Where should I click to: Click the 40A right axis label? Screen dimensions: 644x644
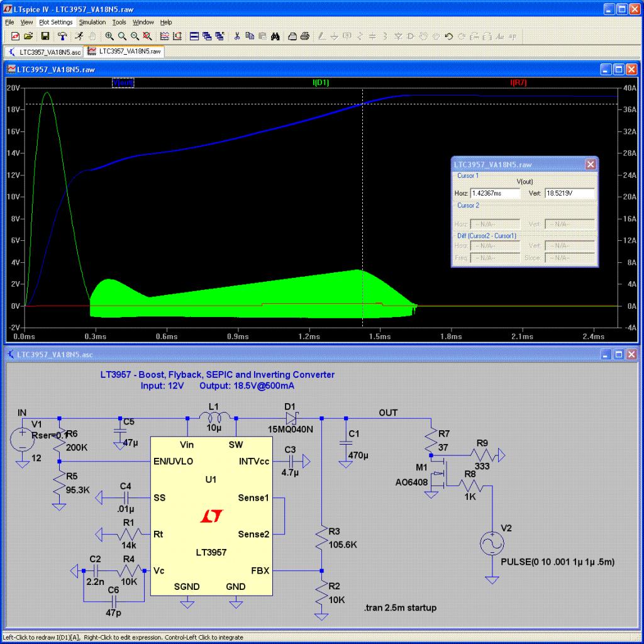click(630, 87)
